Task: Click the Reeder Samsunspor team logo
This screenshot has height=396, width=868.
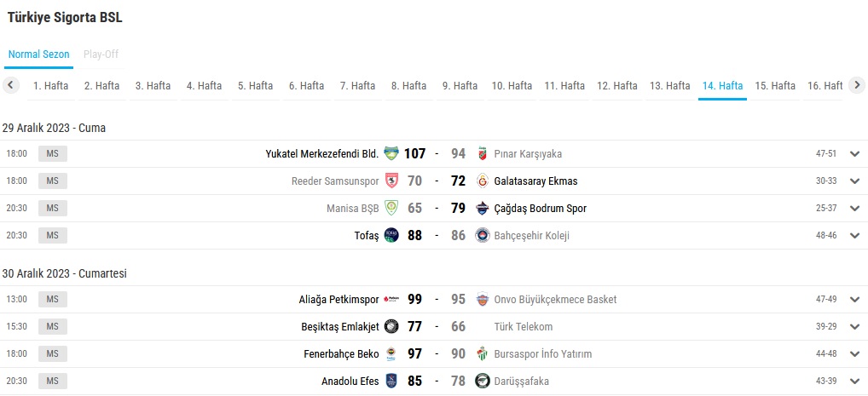Action: click(x=391, y=181)
